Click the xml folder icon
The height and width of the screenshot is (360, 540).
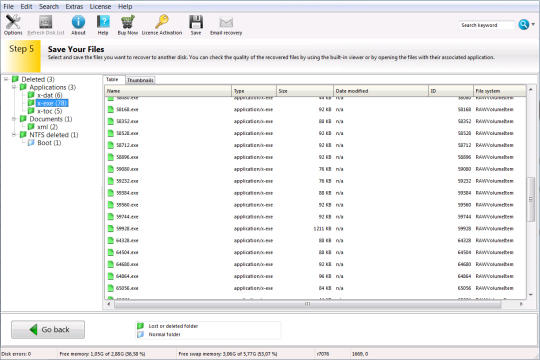31,127
